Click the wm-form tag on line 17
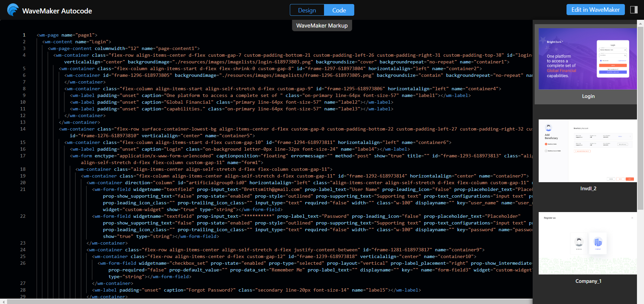 point(81,156)
